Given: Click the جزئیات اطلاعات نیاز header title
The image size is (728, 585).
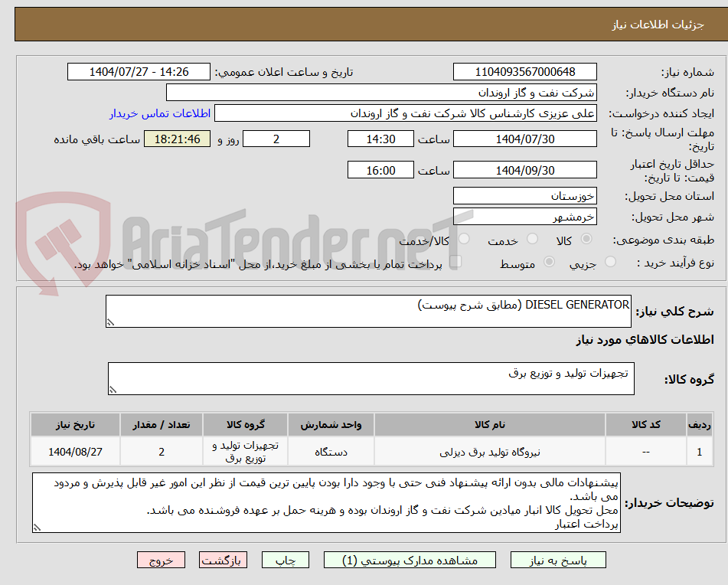Looking at the screenshot, I should click(658, 25).
